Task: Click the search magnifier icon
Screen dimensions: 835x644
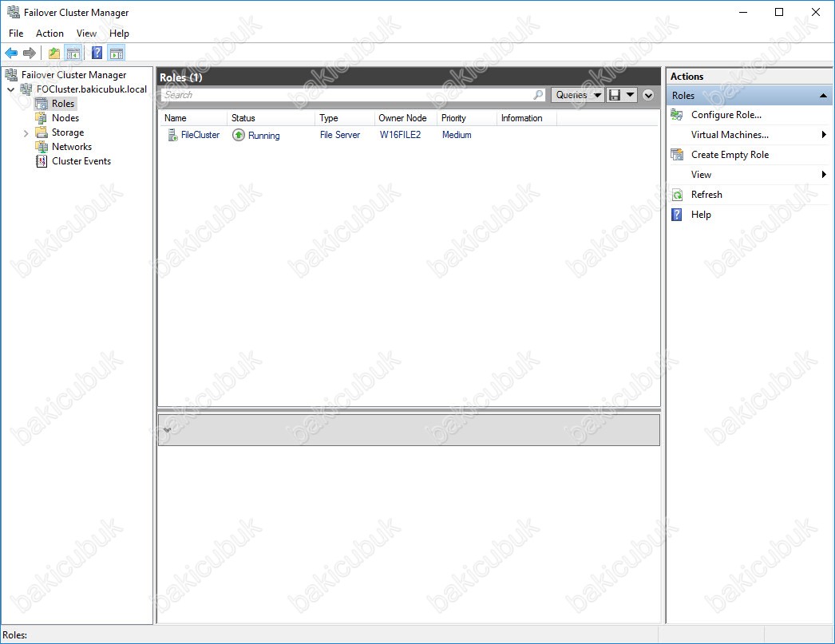Action: point(538,95)
